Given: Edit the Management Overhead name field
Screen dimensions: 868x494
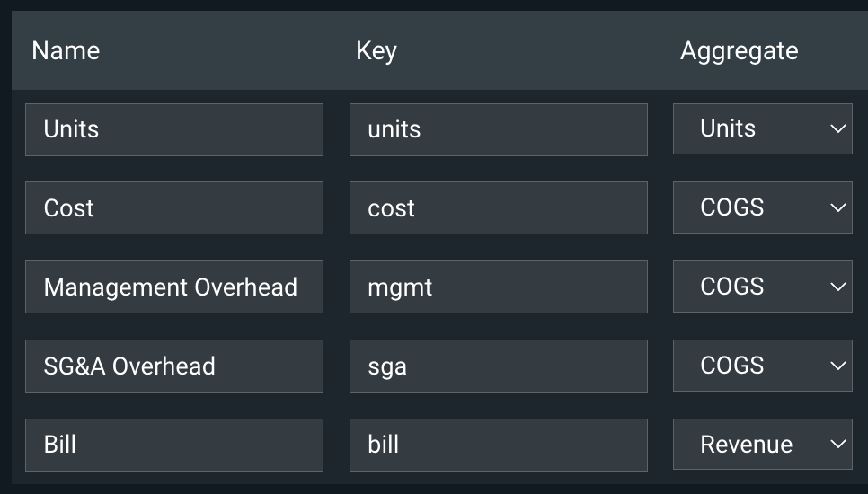Looking at the screenshot, I should tap(173, 287).
